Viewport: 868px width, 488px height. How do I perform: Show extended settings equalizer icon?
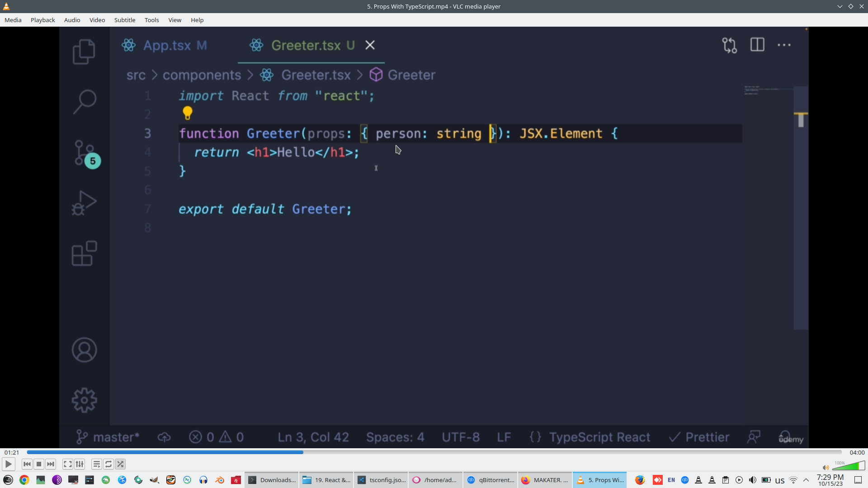coord(80,464)
